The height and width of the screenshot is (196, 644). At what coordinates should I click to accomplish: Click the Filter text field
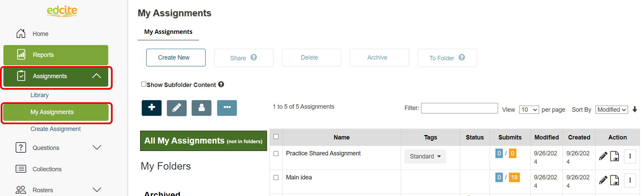coord(459,108)
